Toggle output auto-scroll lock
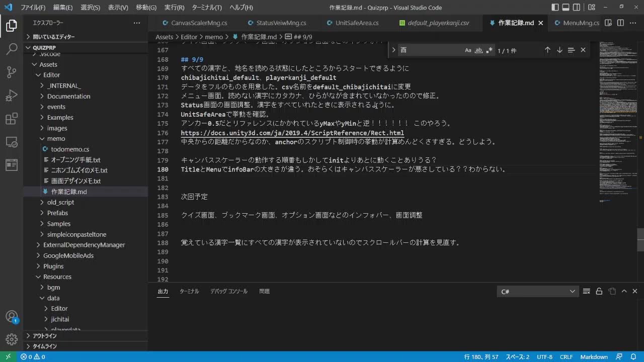The height and width of the screenshot is (362, 644). pos(599,292)
